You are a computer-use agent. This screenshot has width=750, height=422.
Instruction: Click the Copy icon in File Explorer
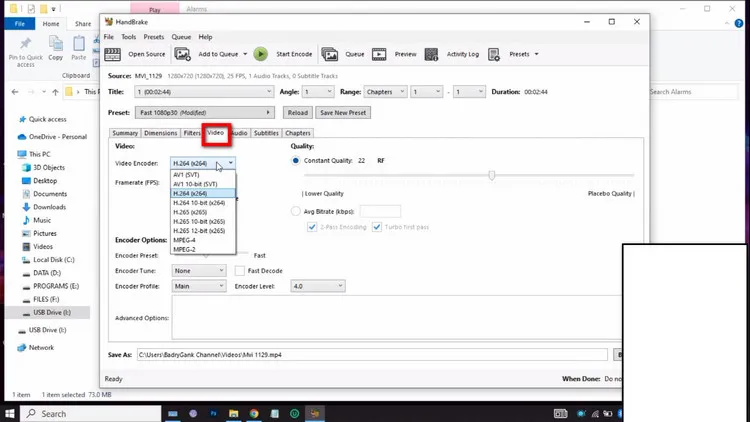click(x=55, y=44)
